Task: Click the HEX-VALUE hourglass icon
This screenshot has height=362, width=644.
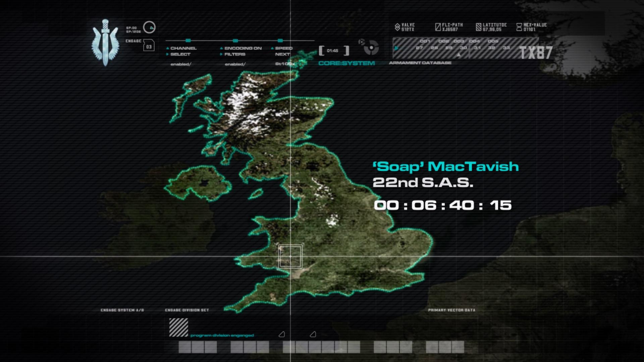Action: (x=519, y=27)
